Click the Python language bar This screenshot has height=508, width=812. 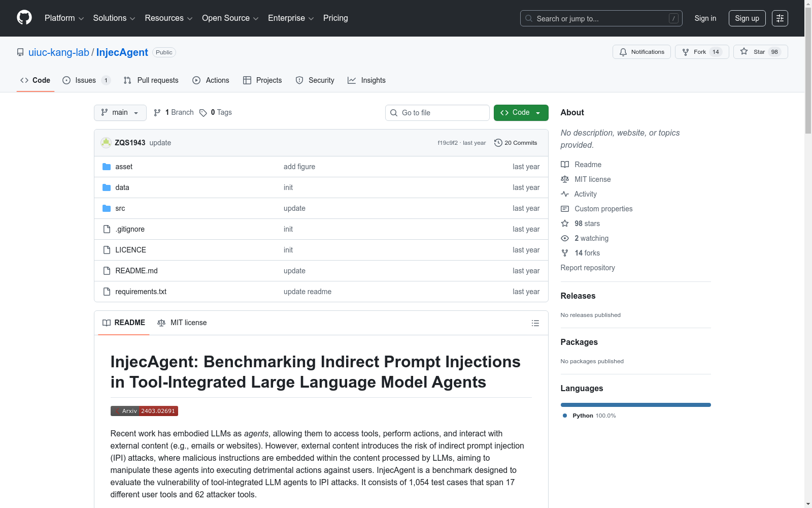tap(636, 405)
